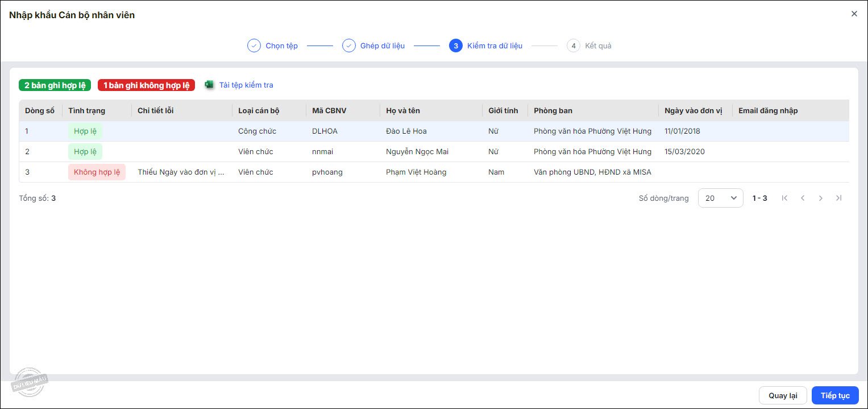Image resolution: width=868 pixels, height=409 pixels.
Task: Go to previous page arrow
Action: coord(803,198)
